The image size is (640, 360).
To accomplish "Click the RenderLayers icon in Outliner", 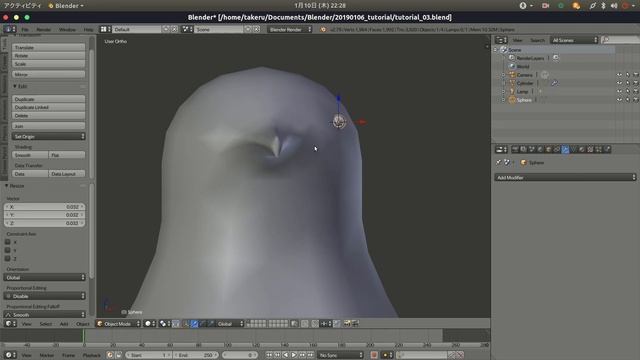I will coord(512,58).
